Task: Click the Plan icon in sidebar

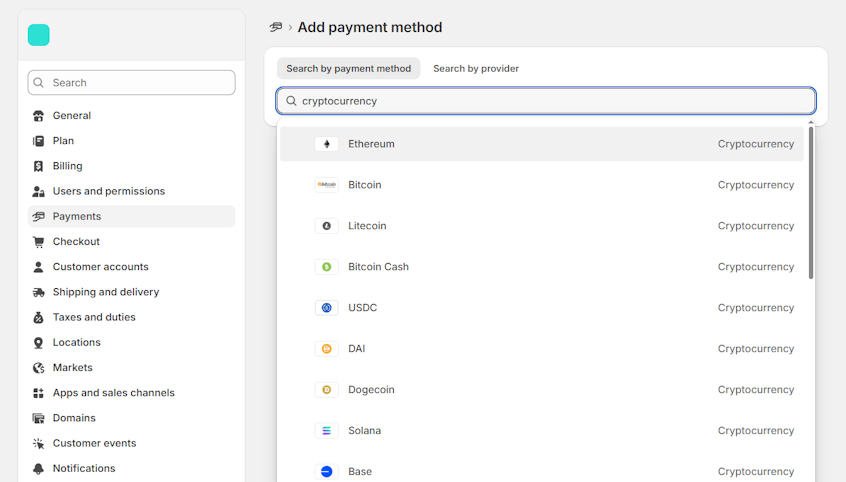Action: coord(38,141)
